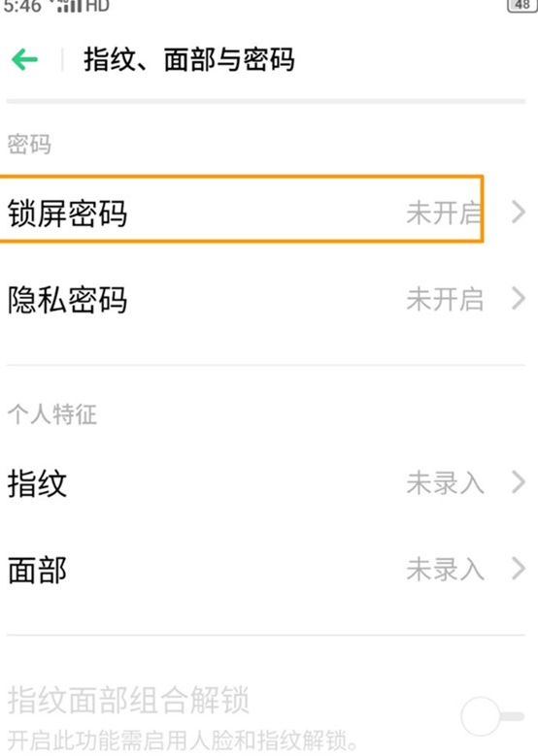This screenshot has height=756, width=538.
Task: Open the 面部 enrollment item
Action: (x=269, y=569)
